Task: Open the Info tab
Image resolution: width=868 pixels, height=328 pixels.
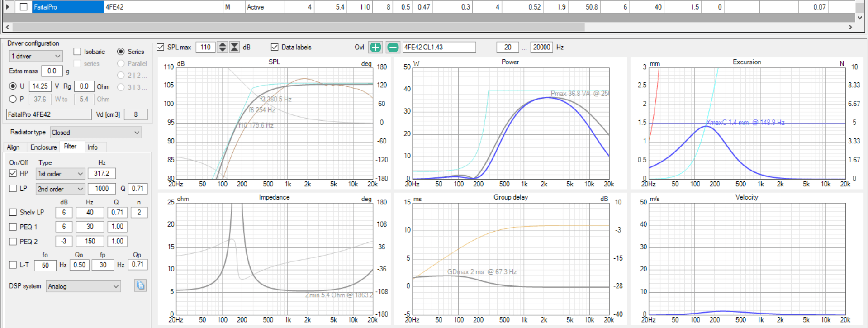Action: pos(93,147)
